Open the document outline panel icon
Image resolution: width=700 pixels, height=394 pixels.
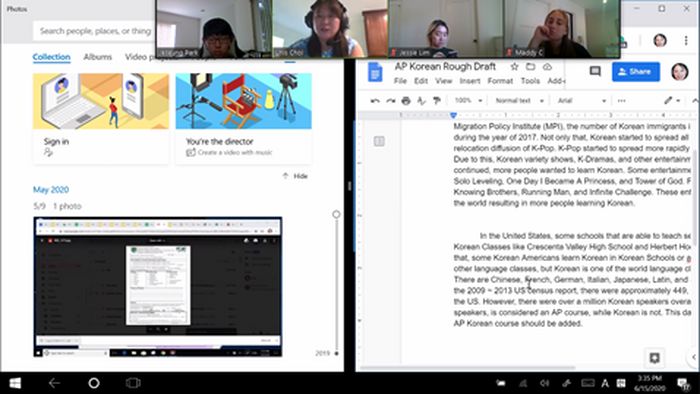tap(379, 141)
